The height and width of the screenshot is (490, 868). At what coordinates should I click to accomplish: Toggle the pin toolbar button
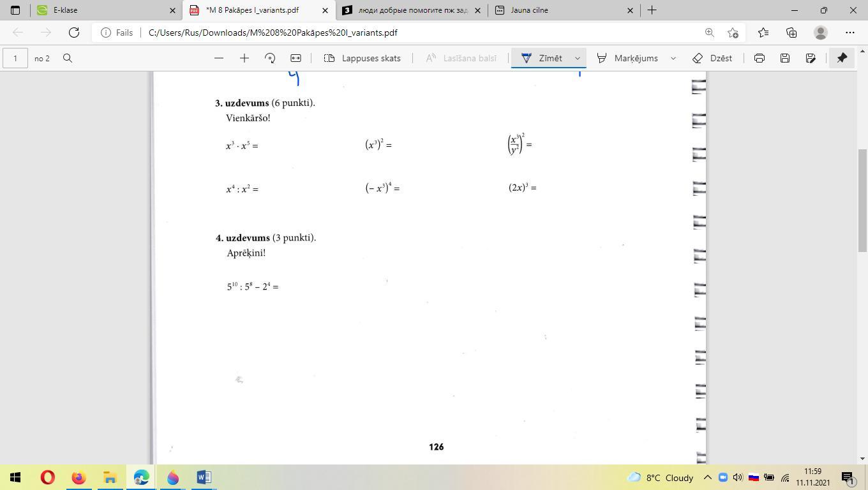point(842,58)
